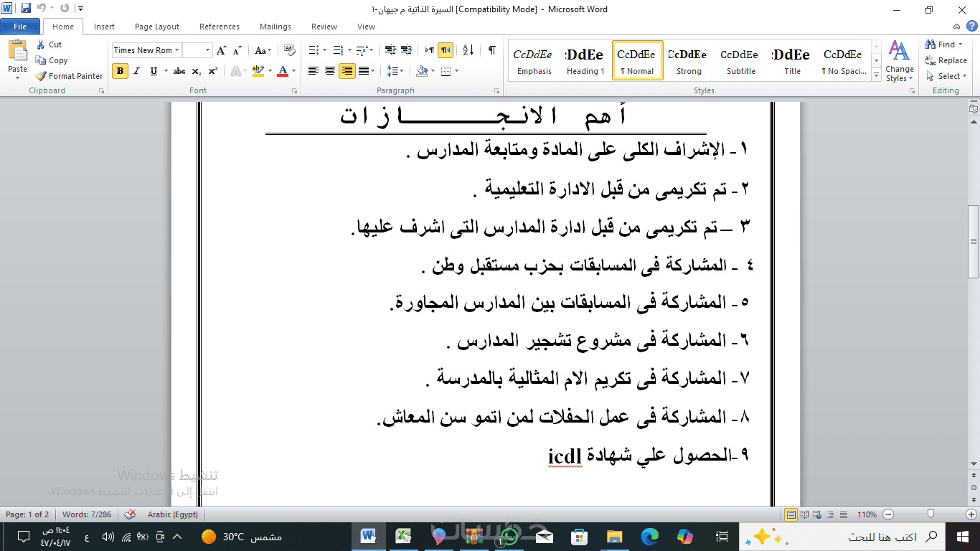Toggle show/hide paragraph marks
Viewport: 980px width, 551px height.
coord(492,50)
